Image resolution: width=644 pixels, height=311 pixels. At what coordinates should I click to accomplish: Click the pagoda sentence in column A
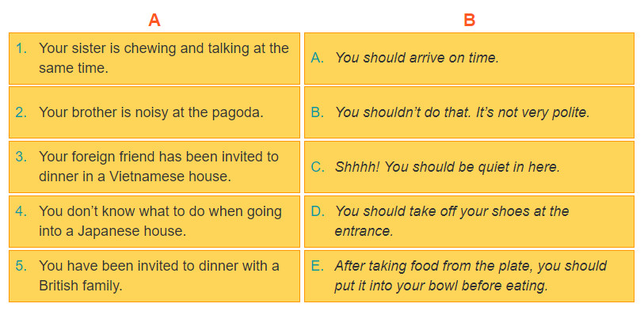coord(154,112)
